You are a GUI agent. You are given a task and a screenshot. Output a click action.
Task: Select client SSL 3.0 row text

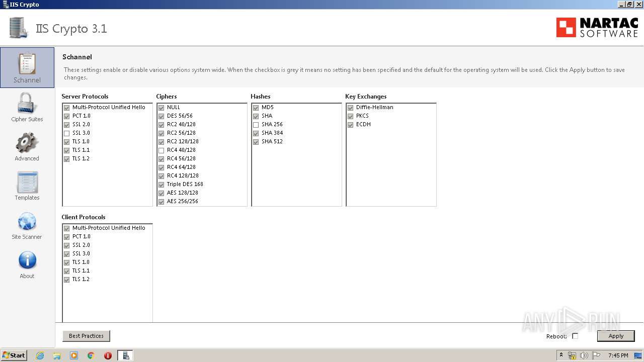(81, 253)
